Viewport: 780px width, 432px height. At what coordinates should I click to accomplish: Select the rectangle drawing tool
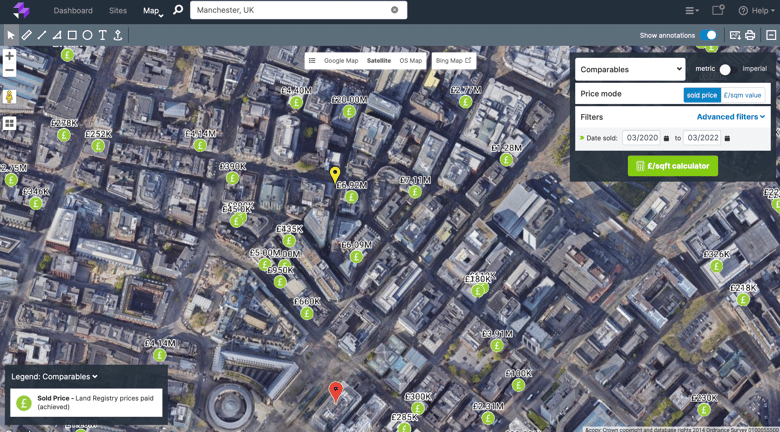(72, 35)
